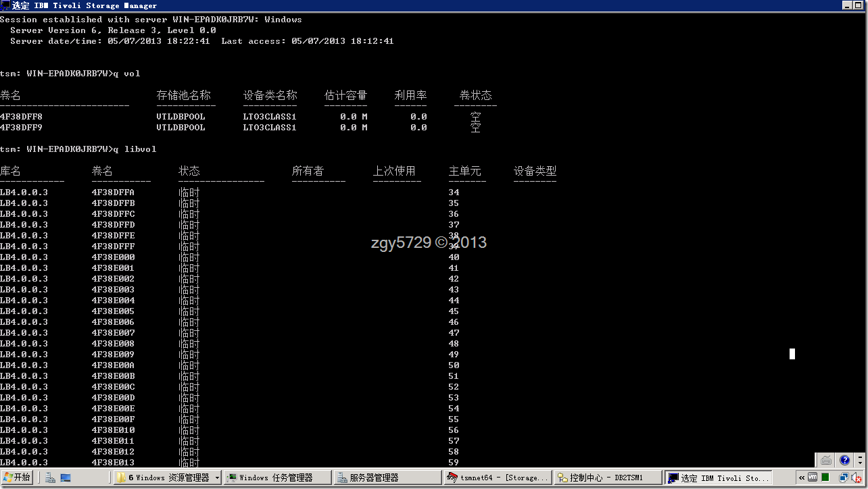
Task: Open the on-screen keyboard icon
Action: [826, 461]
